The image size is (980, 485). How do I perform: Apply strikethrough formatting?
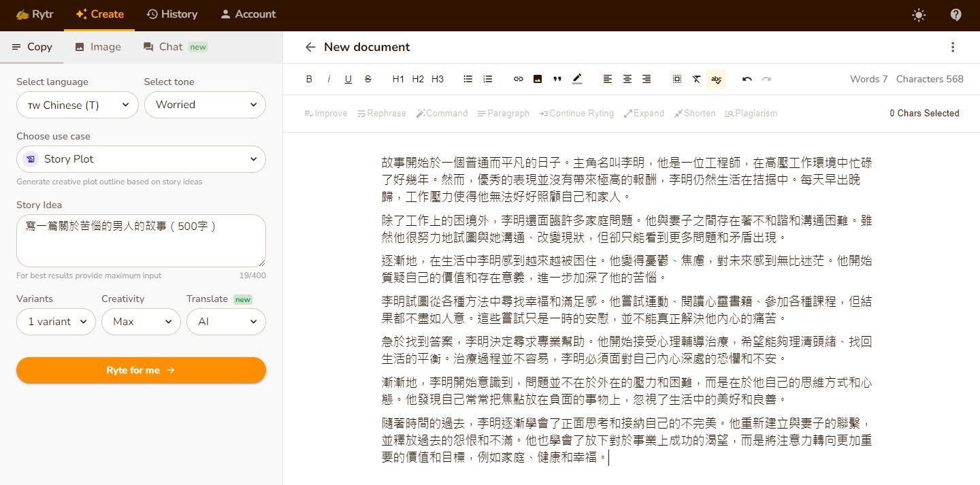tap(368, 79)
